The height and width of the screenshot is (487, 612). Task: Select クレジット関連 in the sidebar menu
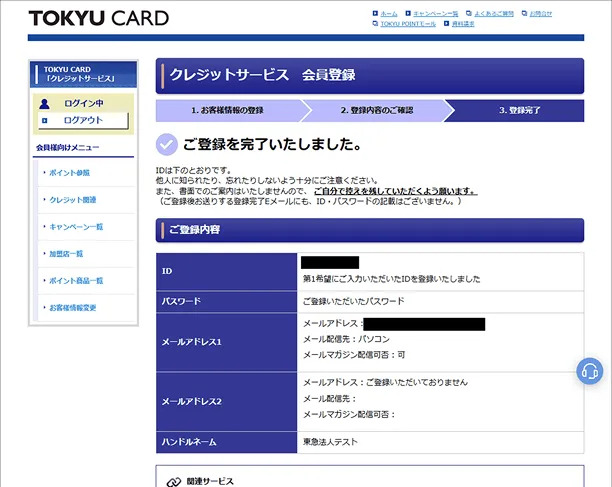tap(73, 200)
